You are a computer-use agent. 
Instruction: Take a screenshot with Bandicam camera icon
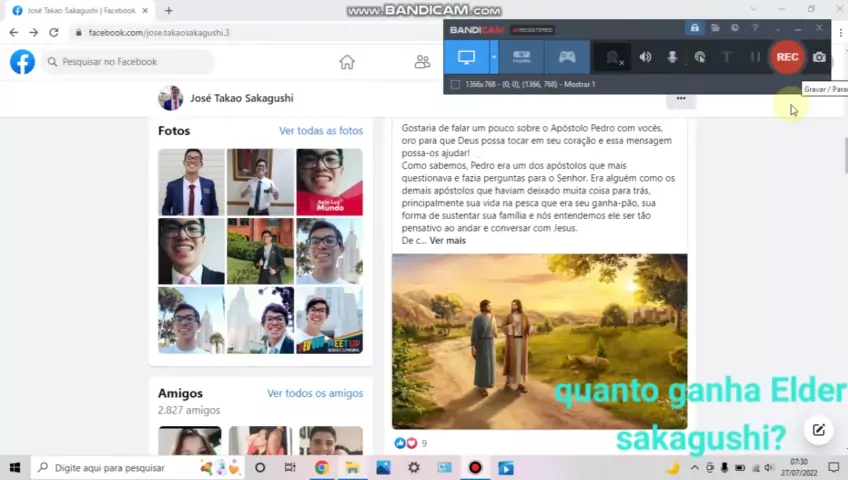819,57
